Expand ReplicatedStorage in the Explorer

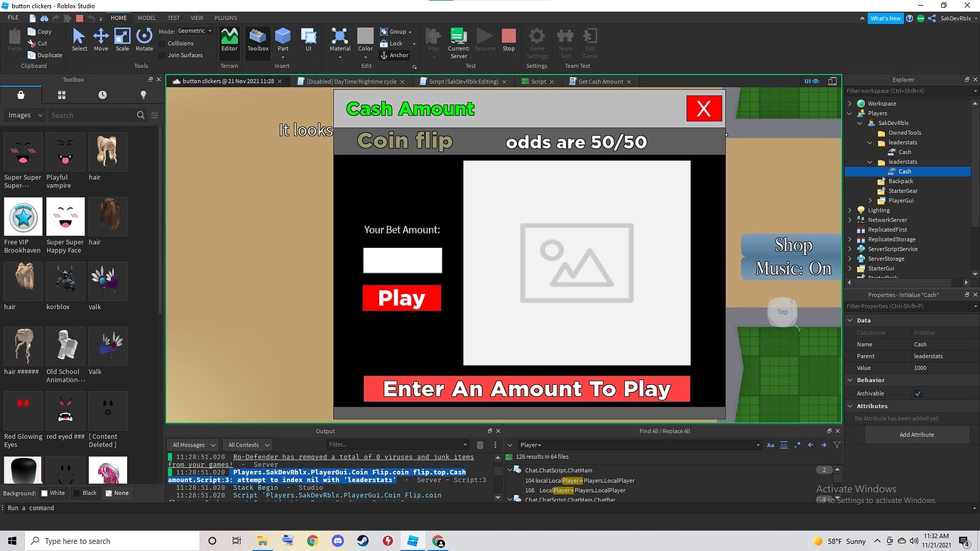coord(850,239)
